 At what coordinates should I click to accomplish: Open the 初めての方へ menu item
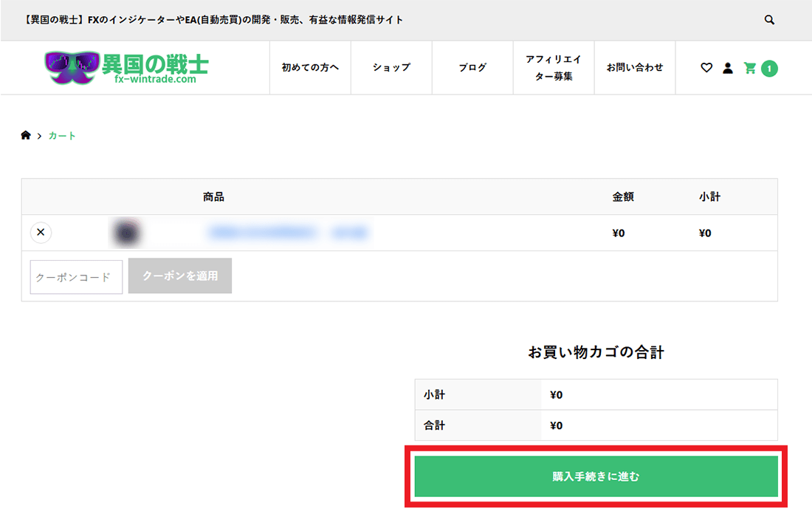310,67
